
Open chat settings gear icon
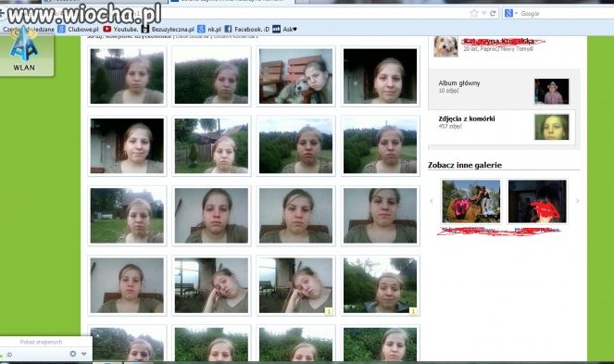[x=73, y=354]
